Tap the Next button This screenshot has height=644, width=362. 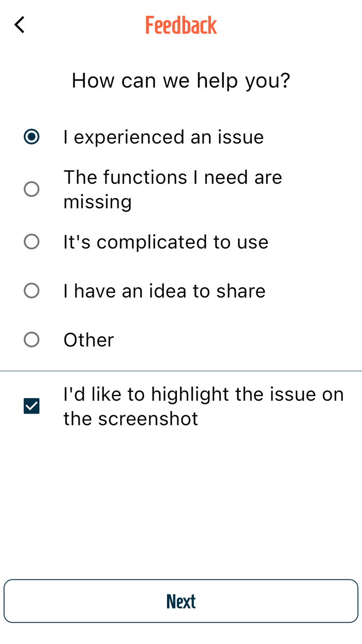coord(181,601)
